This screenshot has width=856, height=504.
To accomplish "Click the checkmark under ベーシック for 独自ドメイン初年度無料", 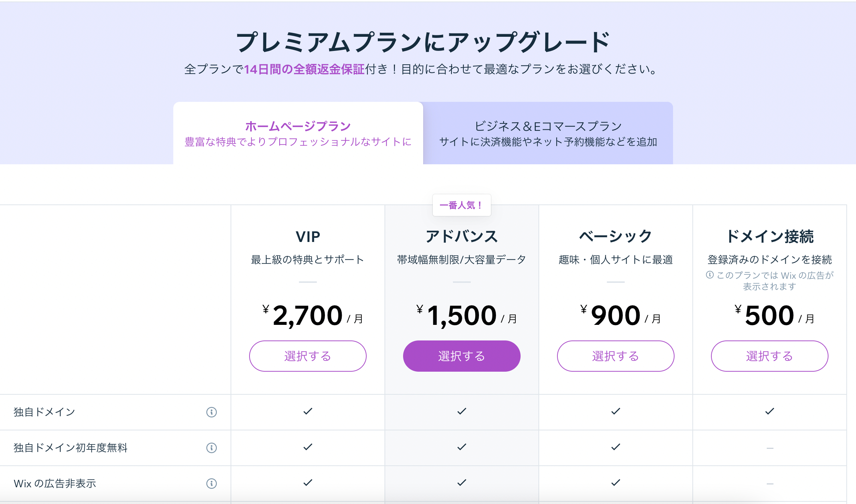I will [x=615, y=448].
